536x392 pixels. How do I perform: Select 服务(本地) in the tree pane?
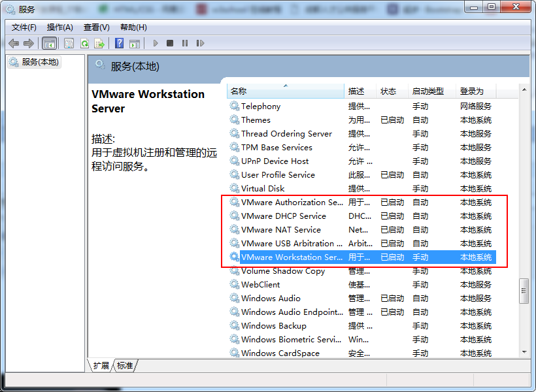coord(34,62)
